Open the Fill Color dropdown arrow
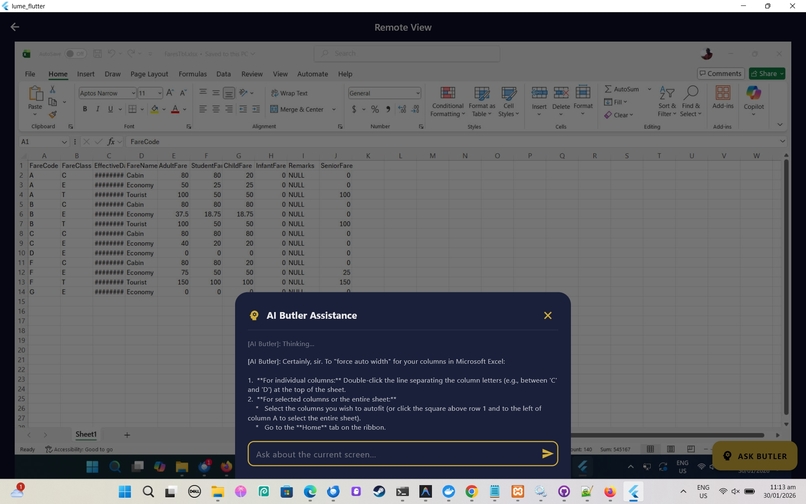 point(164,109)
